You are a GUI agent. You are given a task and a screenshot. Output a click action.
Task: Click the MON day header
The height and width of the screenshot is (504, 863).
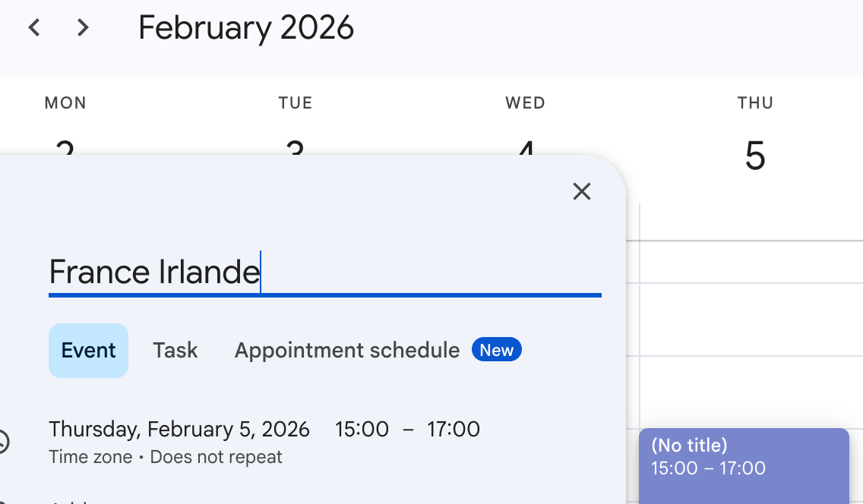click(65, 103)
